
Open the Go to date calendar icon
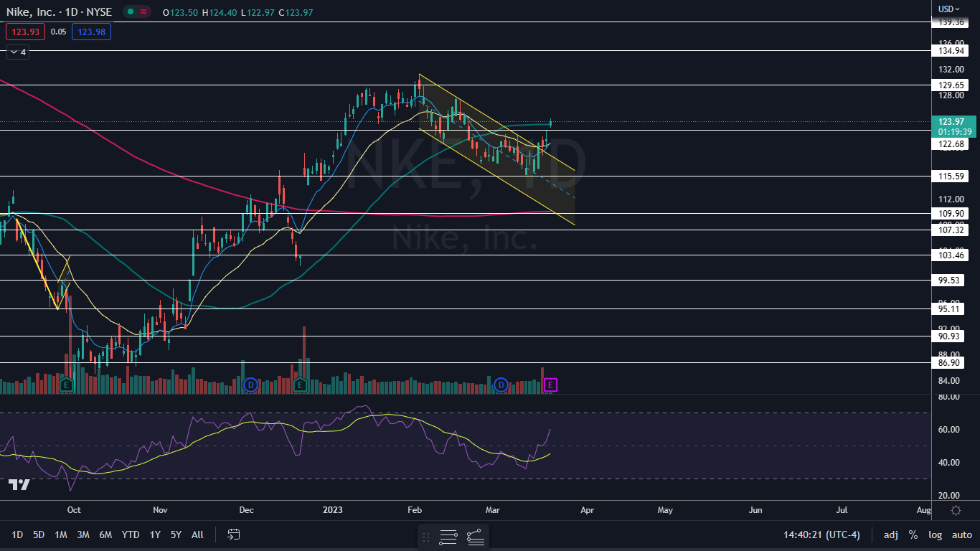[233, 534]
